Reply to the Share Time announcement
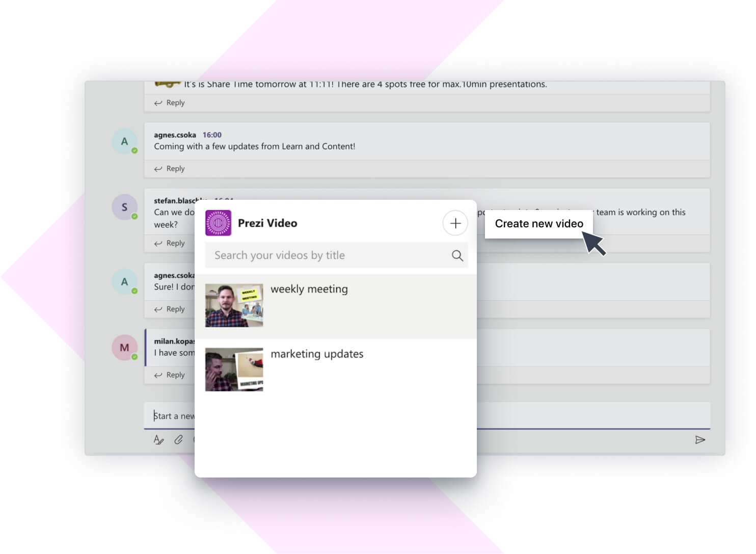This screenshot has height=554, width=756. point(170,103)
